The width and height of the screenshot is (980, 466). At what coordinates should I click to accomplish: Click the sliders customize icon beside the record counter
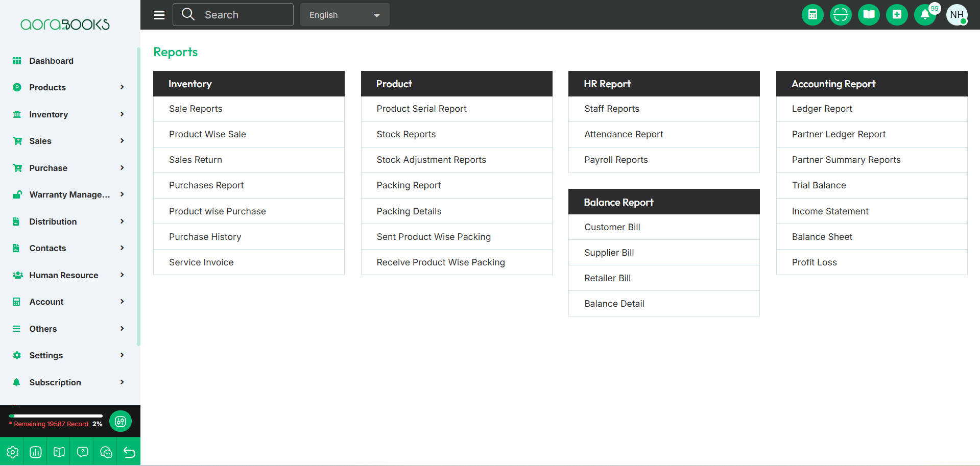pos(121,421)
